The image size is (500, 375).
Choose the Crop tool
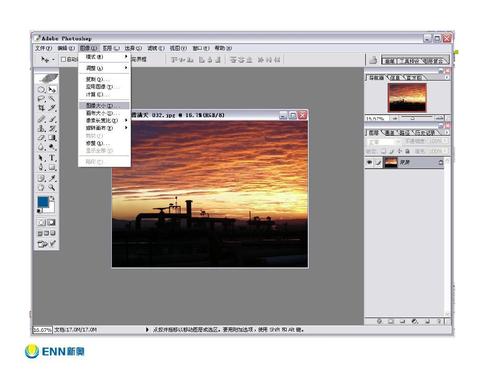41,108
